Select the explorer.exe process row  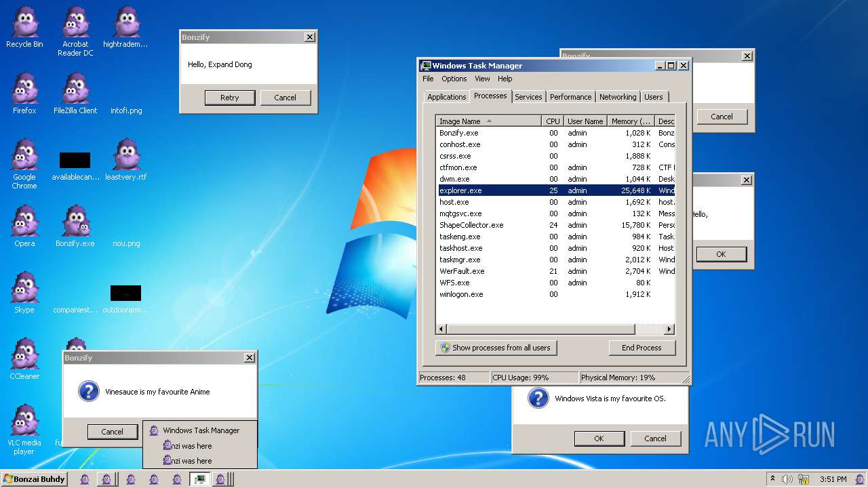pos(555,190)
